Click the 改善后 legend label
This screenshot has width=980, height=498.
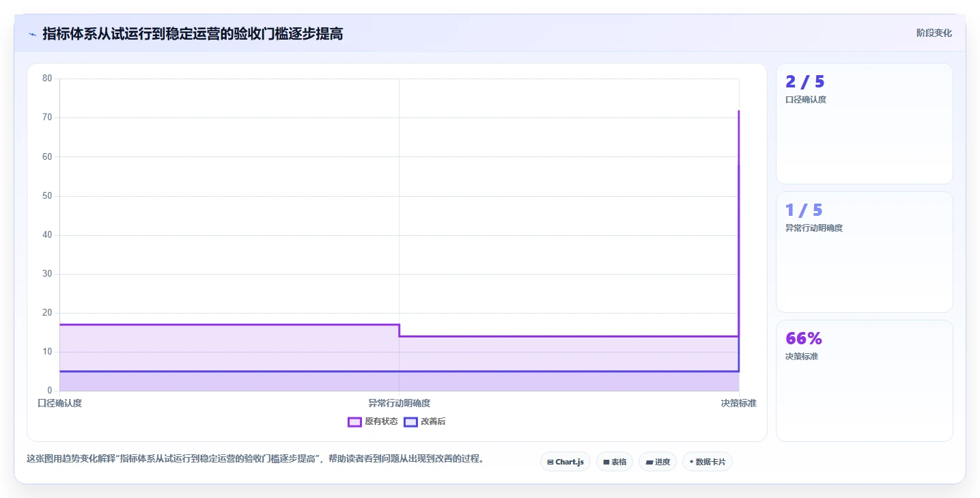coord(433,421)
